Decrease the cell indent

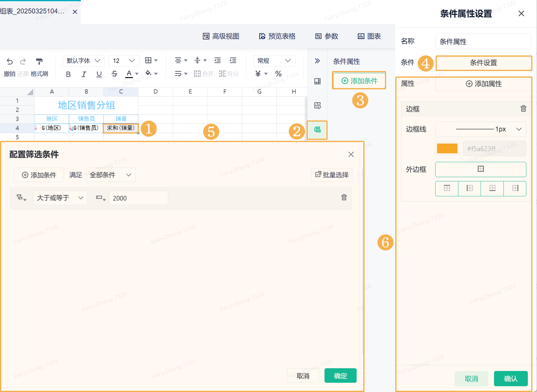[218, 60]
